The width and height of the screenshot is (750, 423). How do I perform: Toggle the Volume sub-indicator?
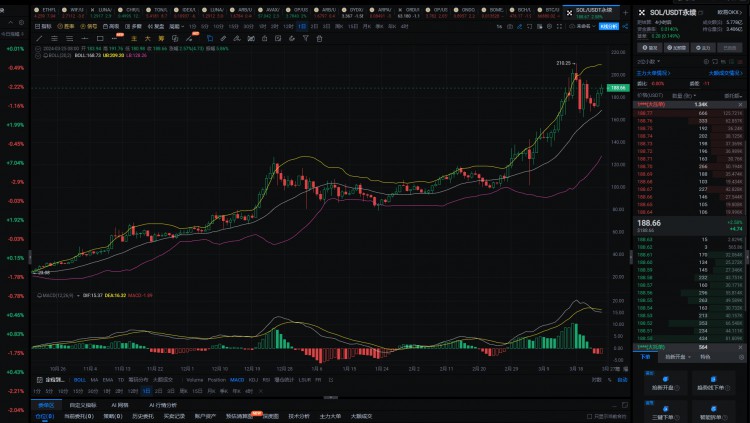point(195,380)
